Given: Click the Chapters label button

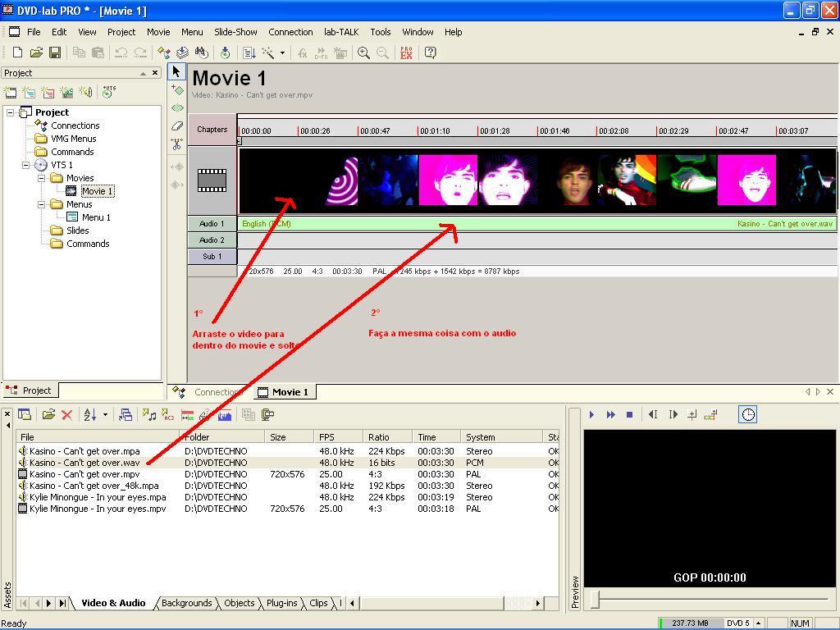Looking at the screenshot, I should tap(212, 129).
